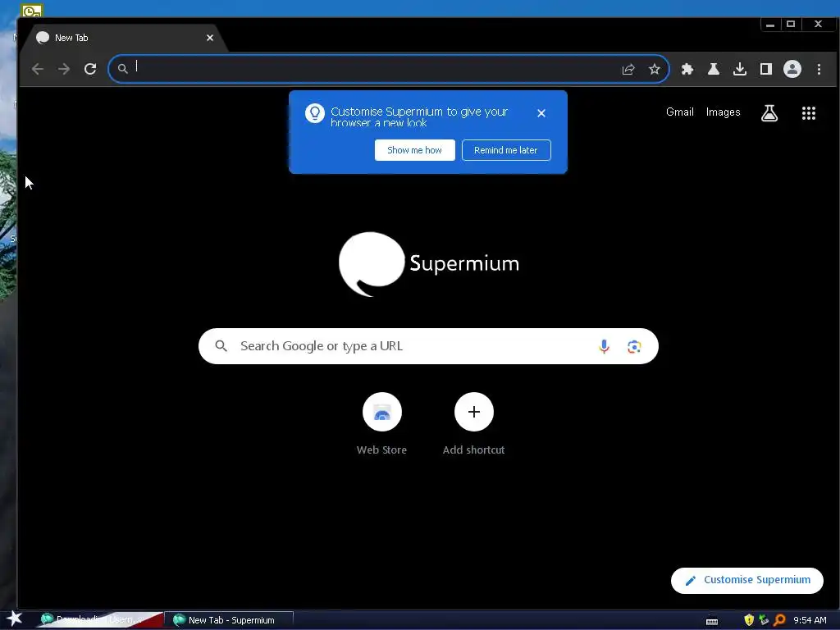Reload the current page

click(x=90, y=69)
